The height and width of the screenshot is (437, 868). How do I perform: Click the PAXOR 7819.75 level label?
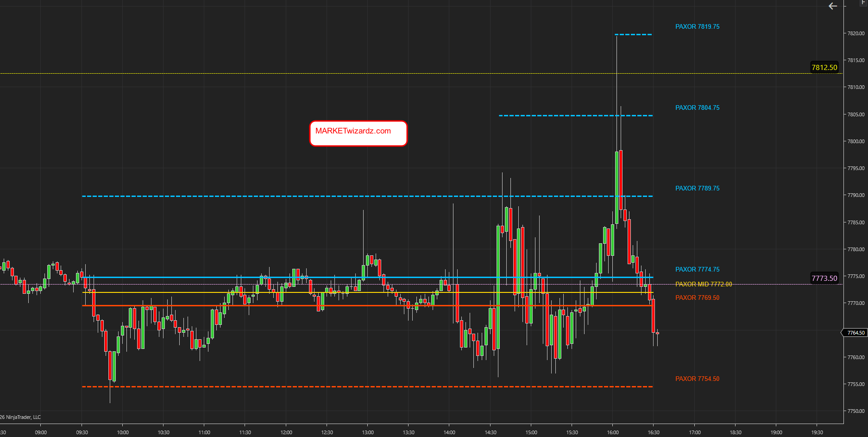pos(697,26)
